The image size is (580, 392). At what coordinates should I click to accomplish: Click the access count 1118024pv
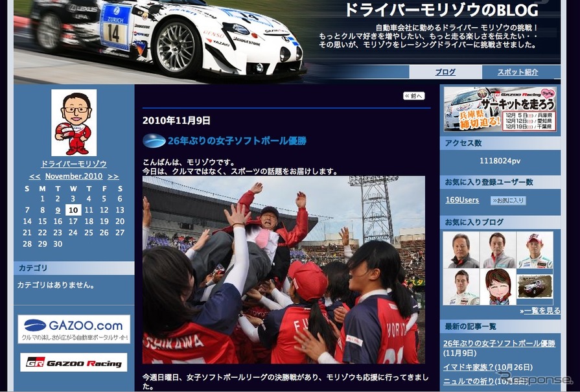pos(500,161)
